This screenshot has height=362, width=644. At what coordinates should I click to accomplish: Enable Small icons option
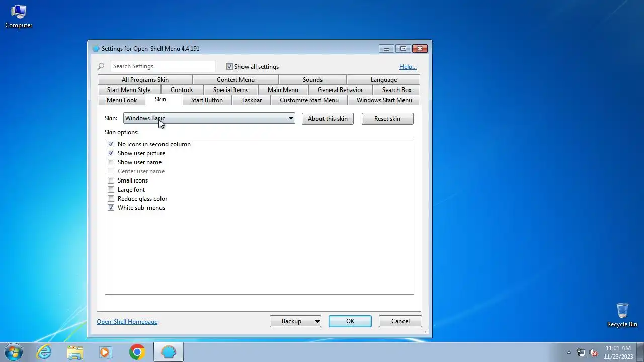tap(111, 180)
